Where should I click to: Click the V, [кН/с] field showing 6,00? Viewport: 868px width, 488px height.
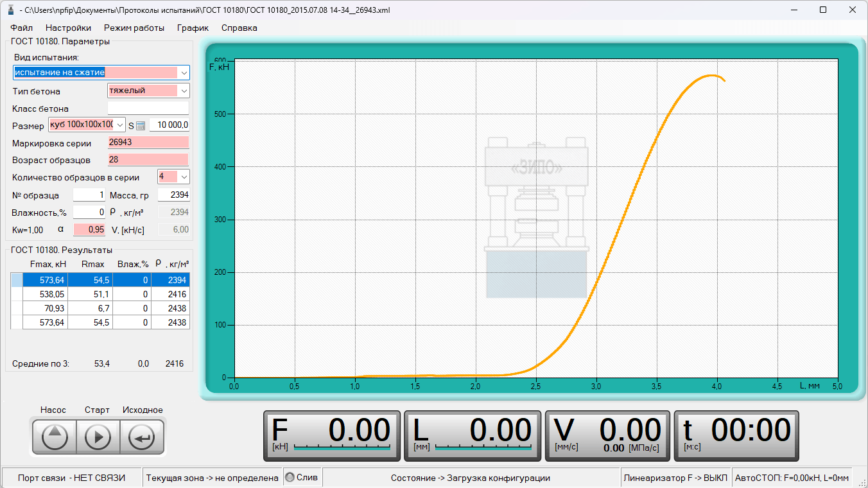pyautogui.click(x=173, y=229)
